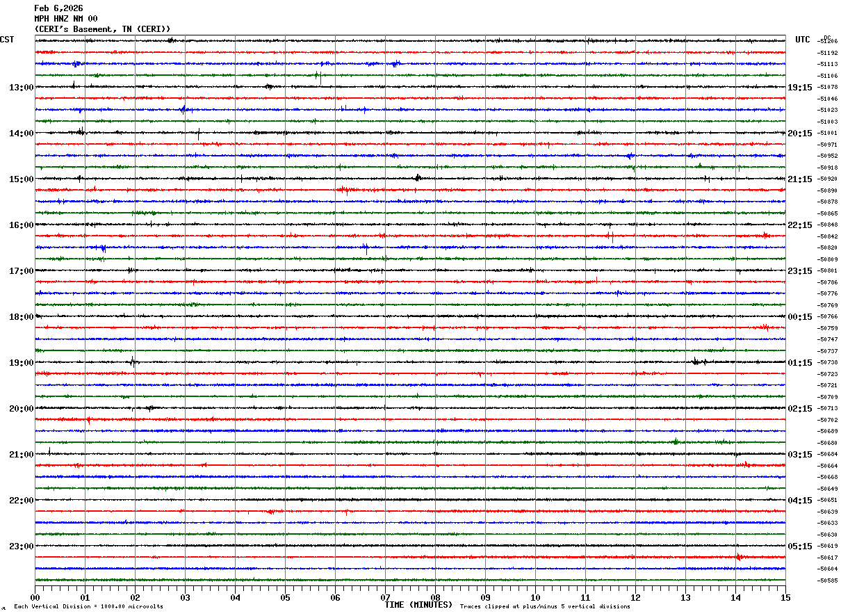
Task: Click the UTC timezone label
Action: pyautogui.click(x=803, y=40)
